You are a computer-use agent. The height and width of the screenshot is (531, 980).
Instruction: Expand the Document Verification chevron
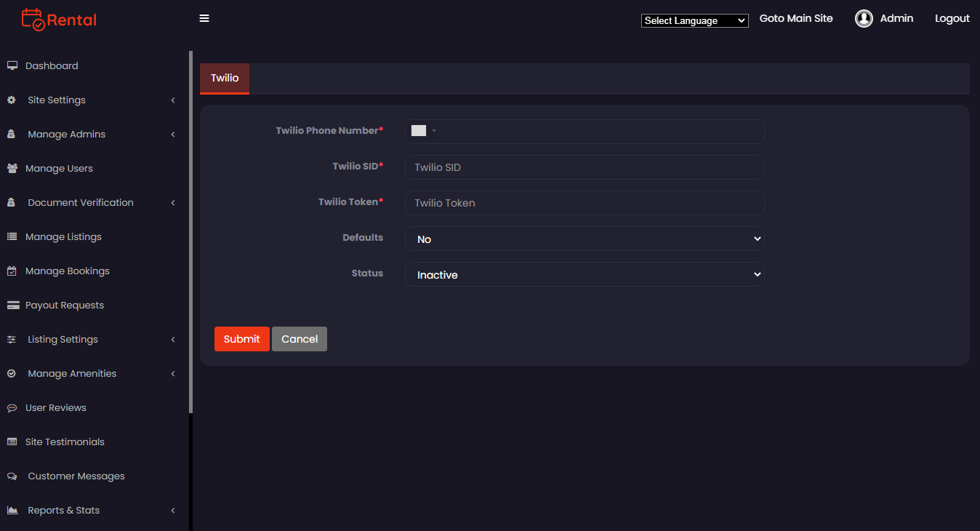(173, 203)
